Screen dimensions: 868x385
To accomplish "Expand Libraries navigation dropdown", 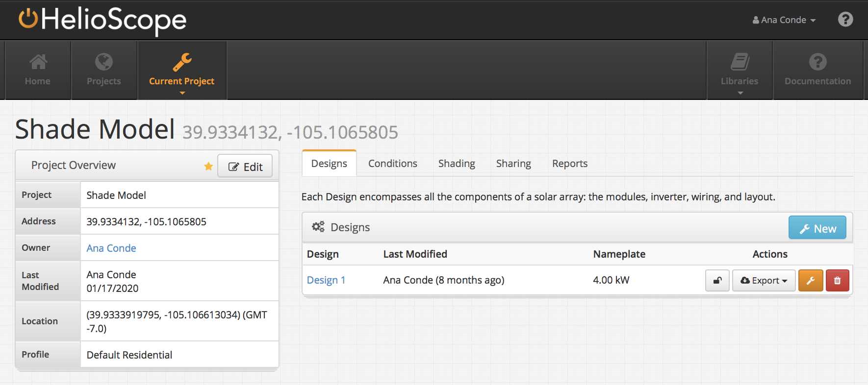I will tap(740, 70).
